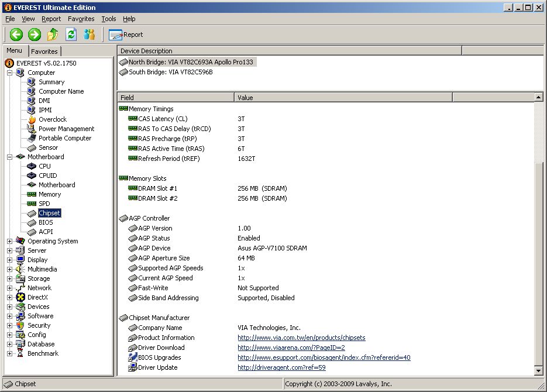Click the Multimedia speaker icon
Image resolution: width=547 pixels, height=392 pixels.
(20, 269)
